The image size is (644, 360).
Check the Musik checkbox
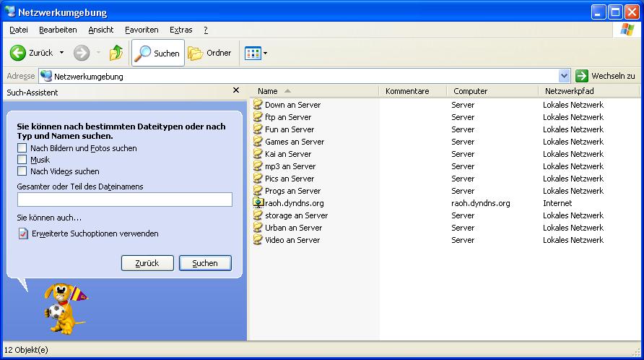[x=22, y=160]
